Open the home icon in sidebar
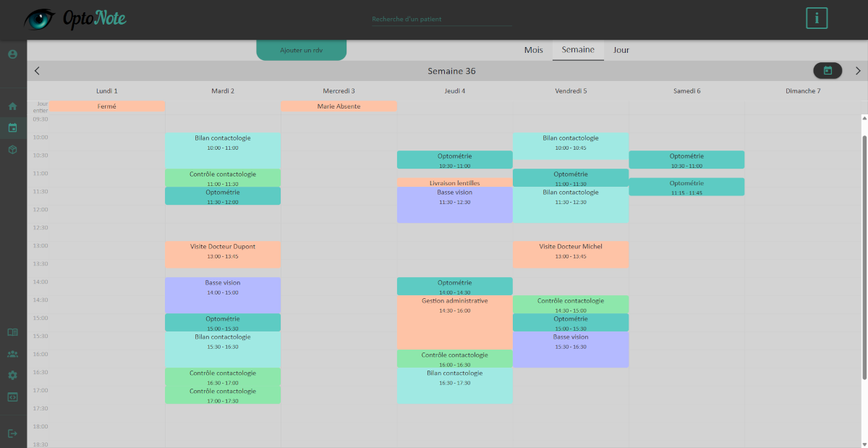The image size is (868, 448). pos(12,106)
